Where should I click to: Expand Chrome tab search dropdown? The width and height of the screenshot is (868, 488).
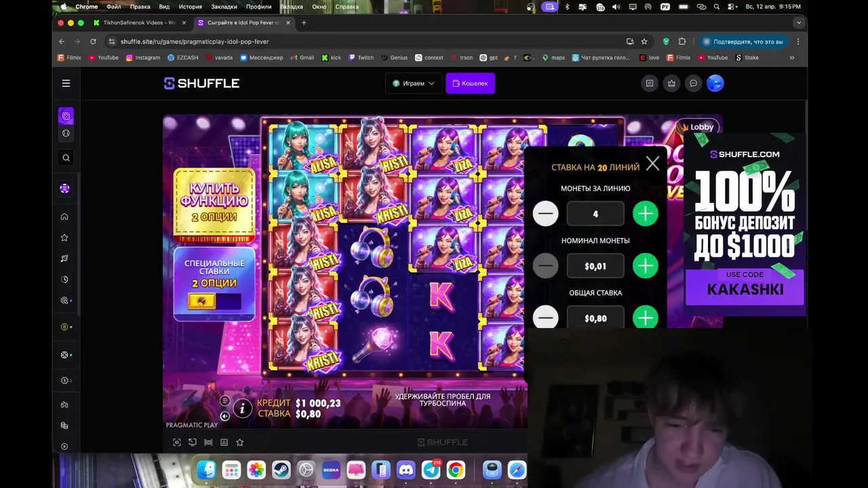(x=799, y=22)
